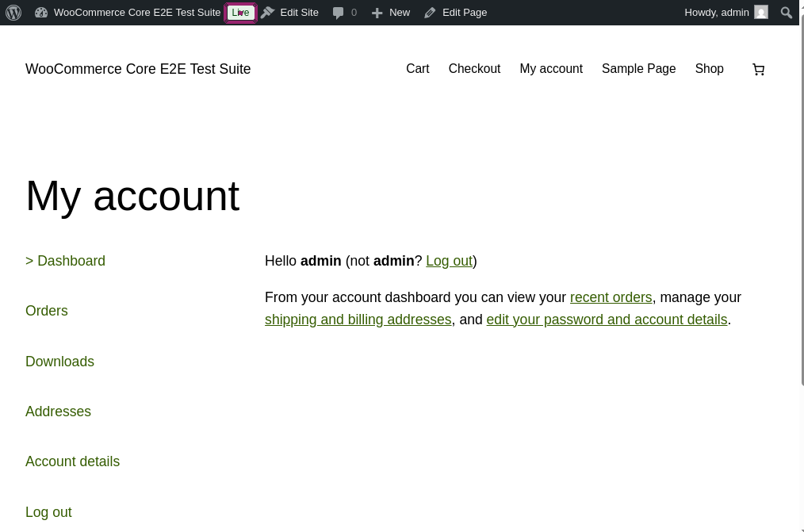804x532 pixels.
Task: Open the Howdy, admin user menu
Action: point(716,13)
